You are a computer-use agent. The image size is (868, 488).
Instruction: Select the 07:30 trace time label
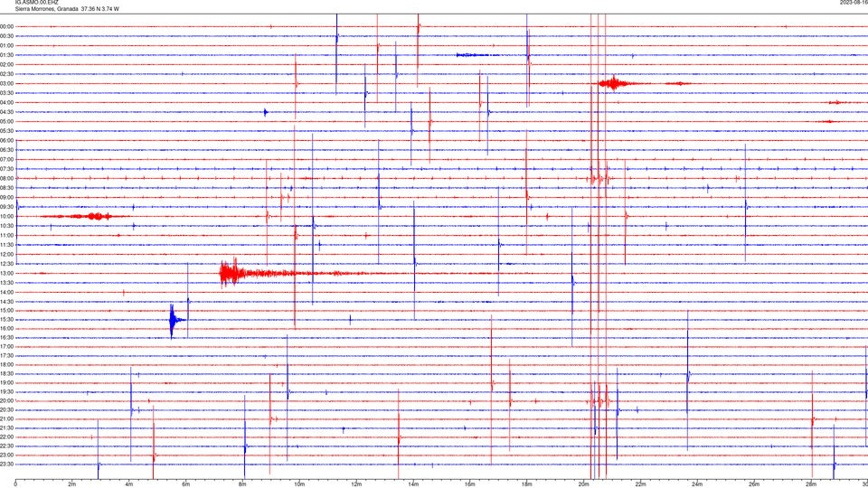(6, 169)
